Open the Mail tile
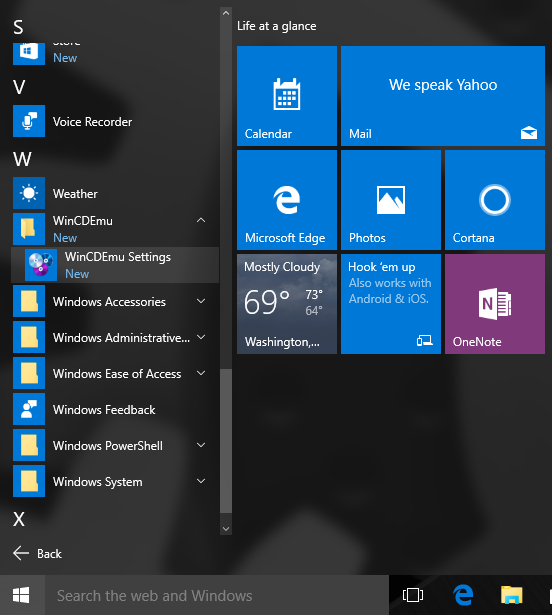The image size is (552, 615). point(443,96)
